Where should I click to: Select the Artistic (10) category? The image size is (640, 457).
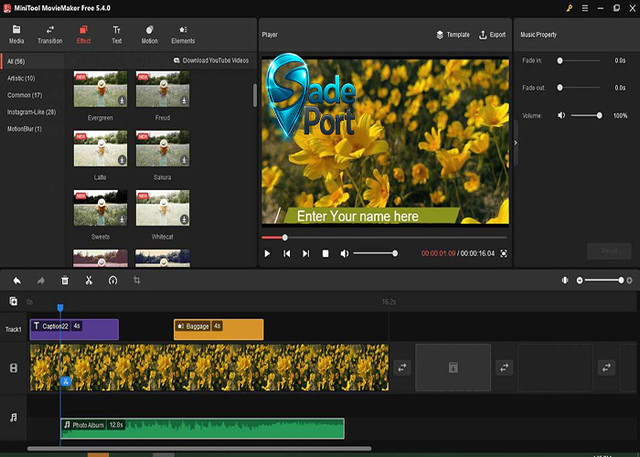pos(21,78)
